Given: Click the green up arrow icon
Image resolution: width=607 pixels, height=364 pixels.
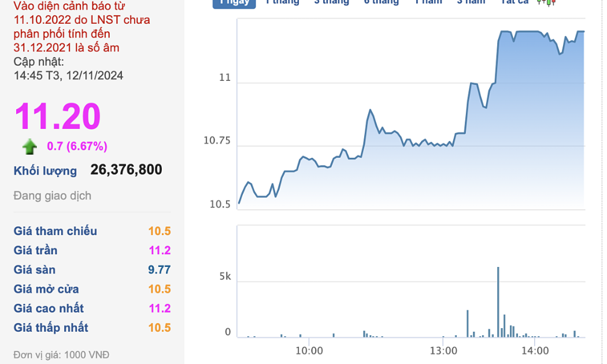Looking at the screenshot, I should (x=29, y=147).
